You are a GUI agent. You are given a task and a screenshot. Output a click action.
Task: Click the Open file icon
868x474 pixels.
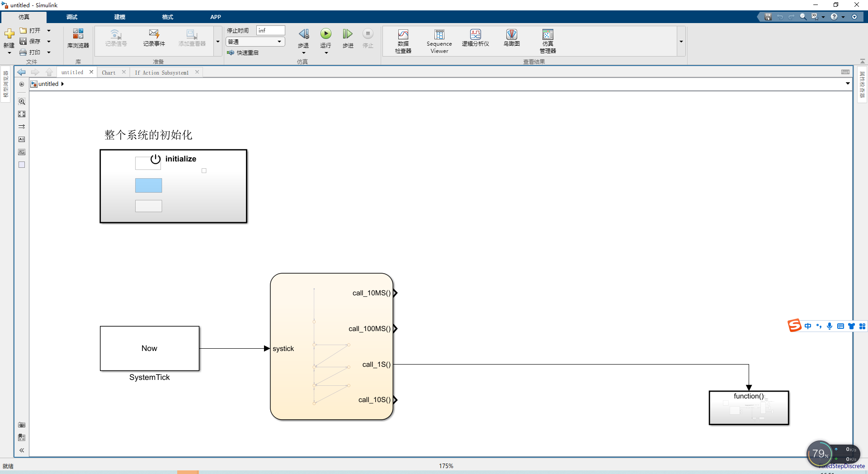(x=24, y=30)
